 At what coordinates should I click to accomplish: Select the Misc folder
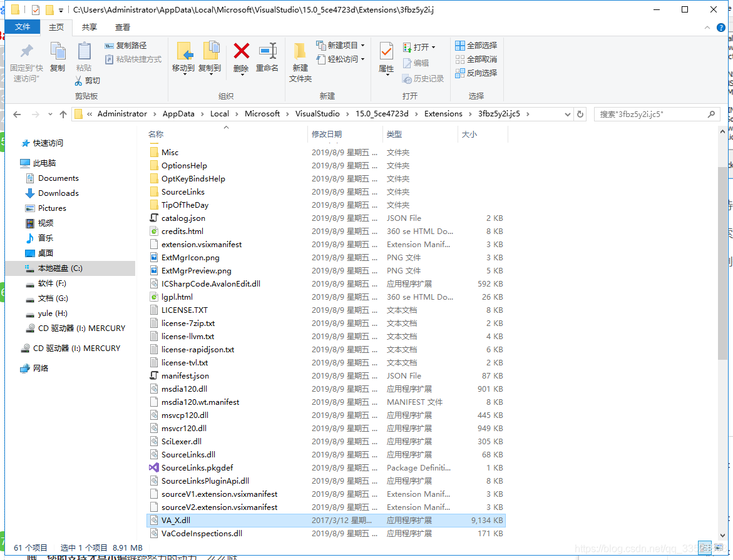click(x=326, y=153)
